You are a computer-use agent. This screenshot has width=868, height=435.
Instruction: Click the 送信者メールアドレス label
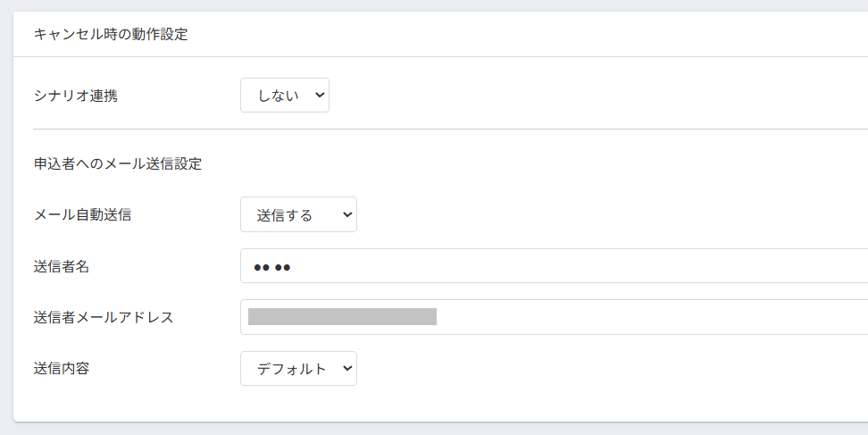(x=103, y=317)
